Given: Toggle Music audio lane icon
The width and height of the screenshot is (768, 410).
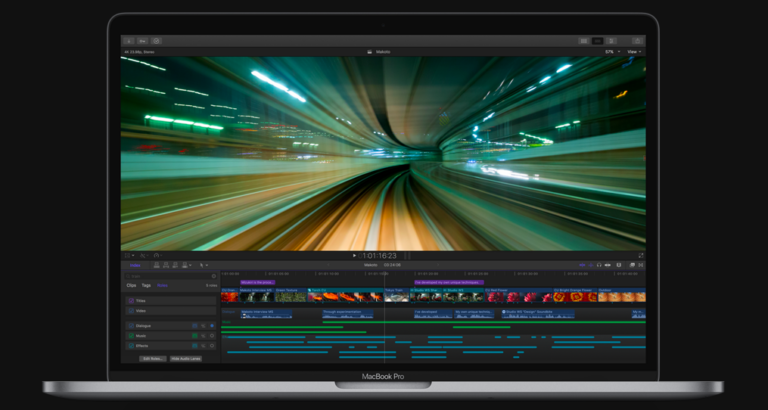Looking at the screenshot, I should [195, 336].
